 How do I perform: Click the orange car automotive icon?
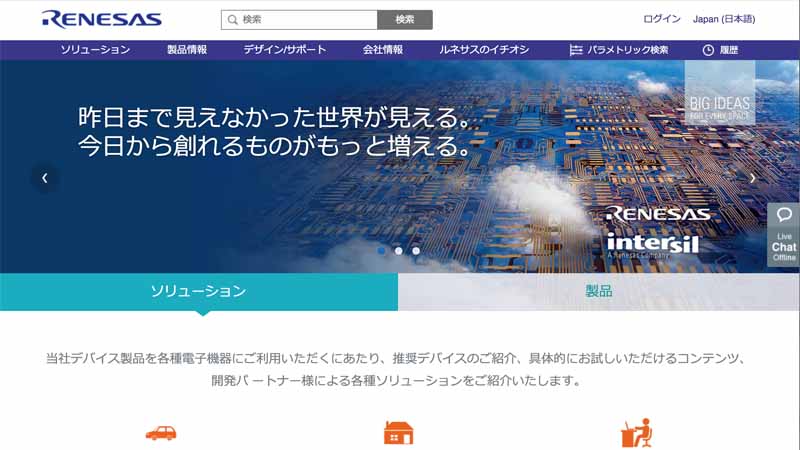(161, 433)
